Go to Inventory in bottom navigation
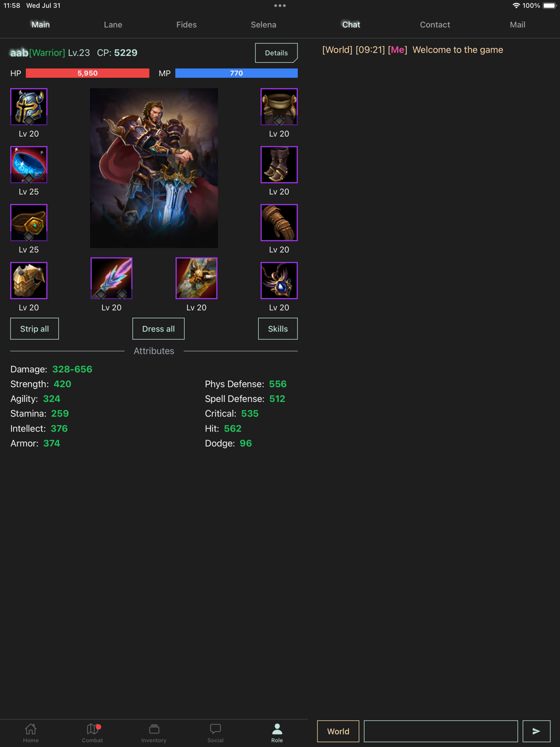Screen dimensions: 560x747 point(154,732)
